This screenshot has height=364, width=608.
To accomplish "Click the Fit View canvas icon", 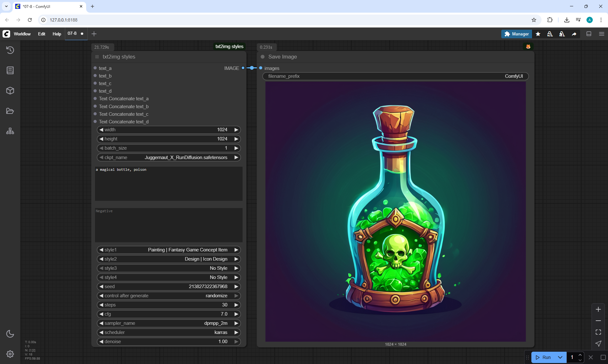I will tap(598, 332).
